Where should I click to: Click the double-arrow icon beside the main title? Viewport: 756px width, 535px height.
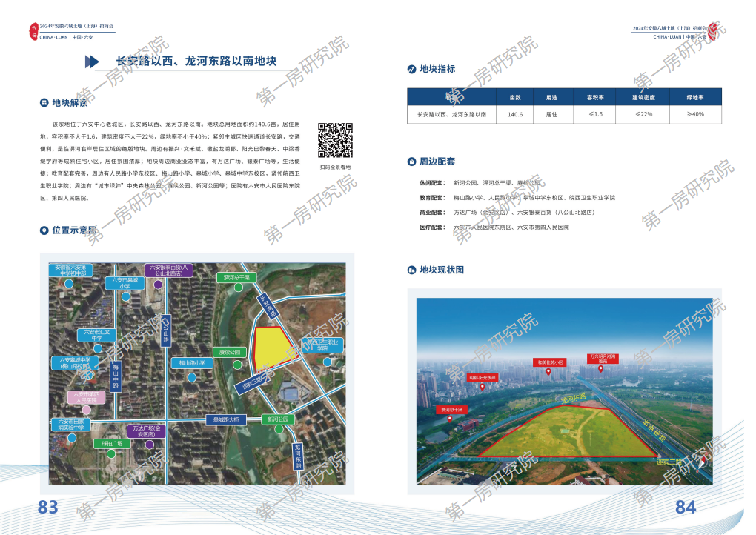pos(92,62)
